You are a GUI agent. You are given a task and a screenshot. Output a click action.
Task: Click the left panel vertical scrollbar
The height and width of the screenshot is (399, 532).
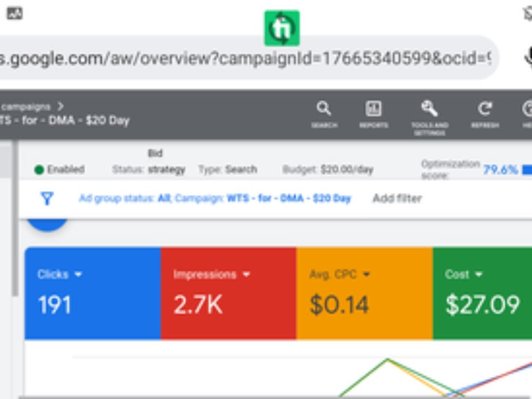click(15, 219)
